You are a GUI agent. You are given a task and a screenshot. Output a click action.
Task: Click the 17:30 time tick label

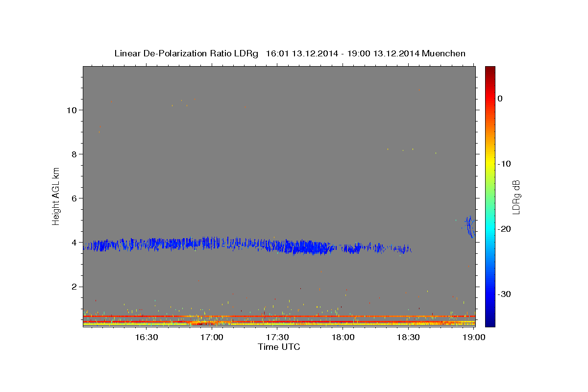[278, 337]
